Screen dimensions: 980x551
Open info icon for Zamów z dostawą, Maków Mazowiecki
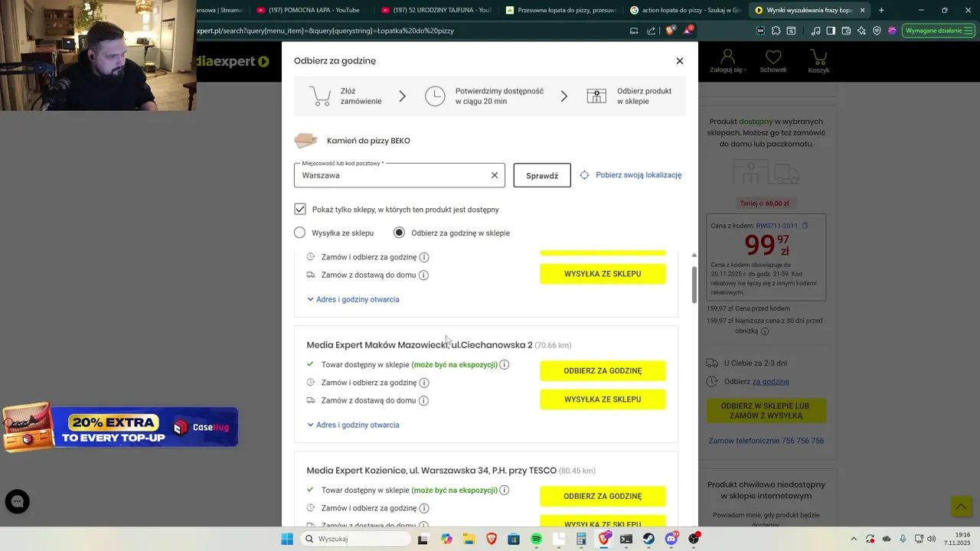coord(423,400)
